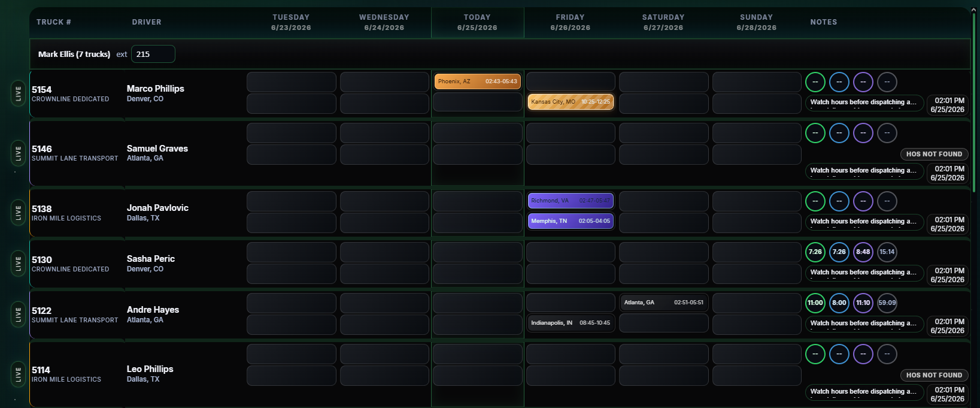Click the TRUCK # column header
The image size is (980, 408).
tap(54, 22)
